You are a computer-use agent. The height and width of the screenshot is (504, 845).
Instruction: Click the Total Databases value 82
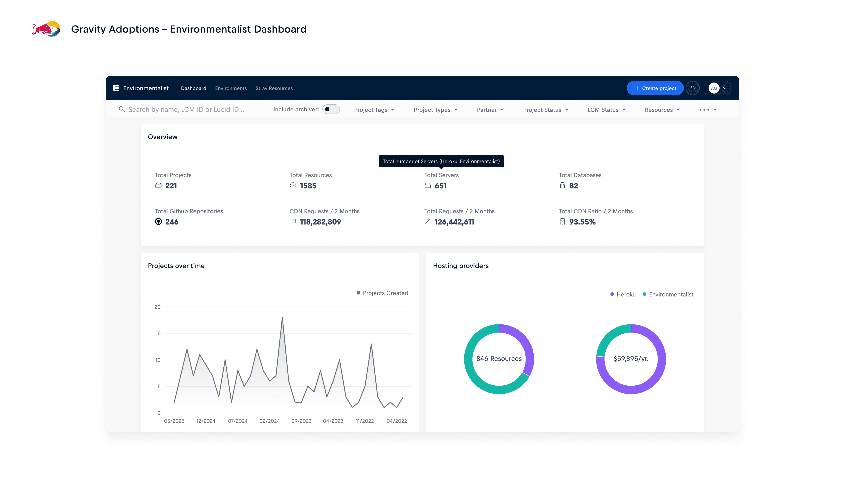573,186
